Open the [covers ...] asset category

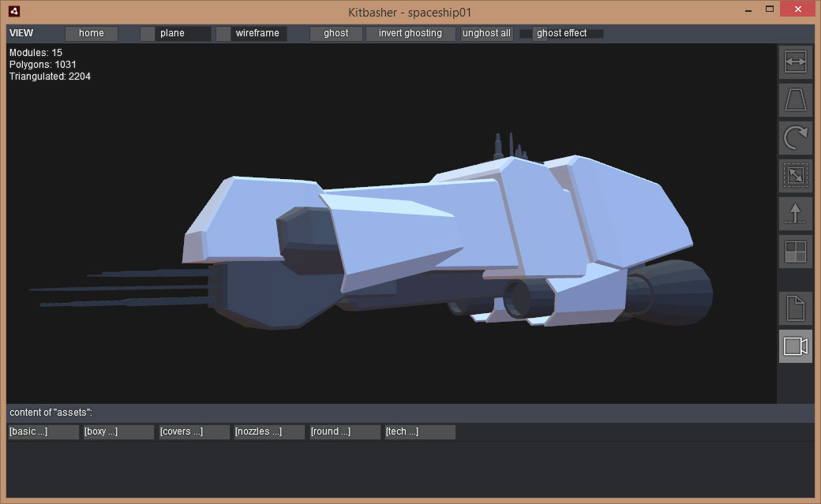(194, 432)
